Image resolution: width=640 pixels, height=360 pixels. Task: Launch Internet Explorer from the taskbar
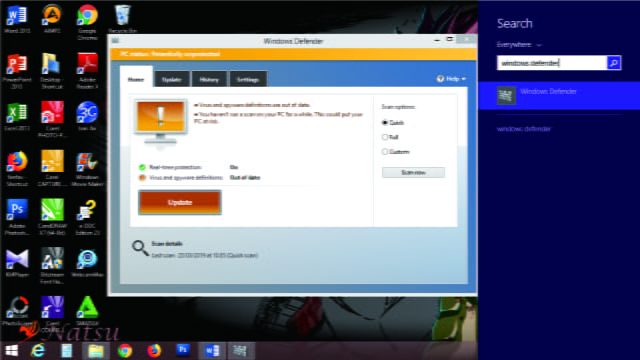pos(38,351)
